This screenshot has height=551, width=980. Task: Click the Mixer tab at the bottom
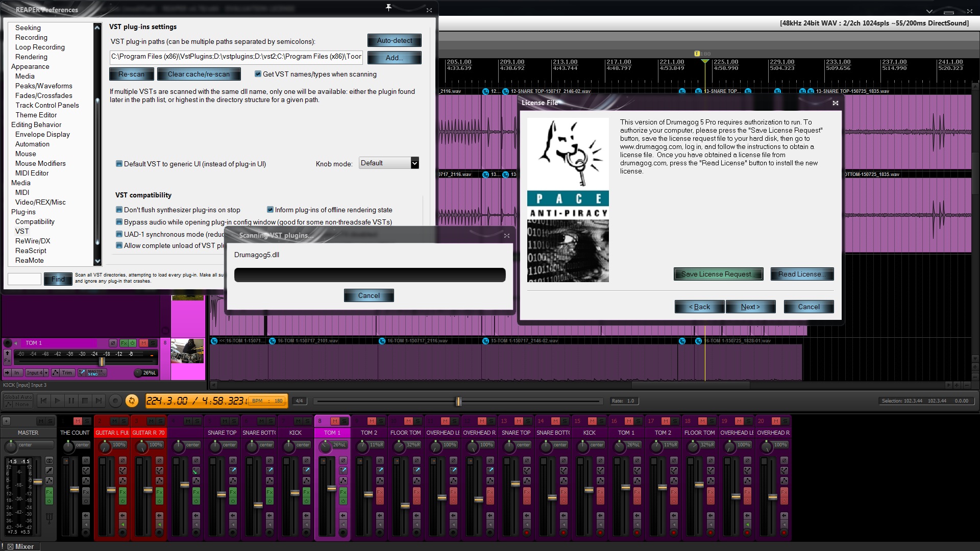(x=20, y=546)
